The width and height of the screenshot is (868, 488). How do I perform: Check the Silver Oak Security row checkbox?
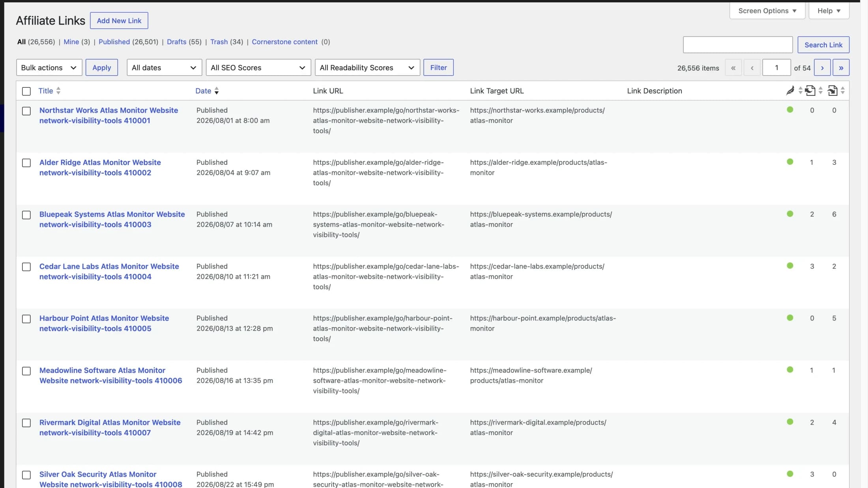coord(26,475)
